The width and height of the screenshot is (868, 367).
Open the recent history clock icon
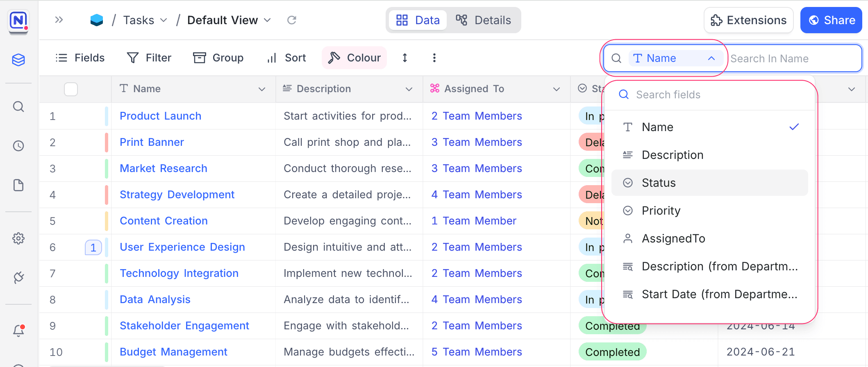coord(18,146)
